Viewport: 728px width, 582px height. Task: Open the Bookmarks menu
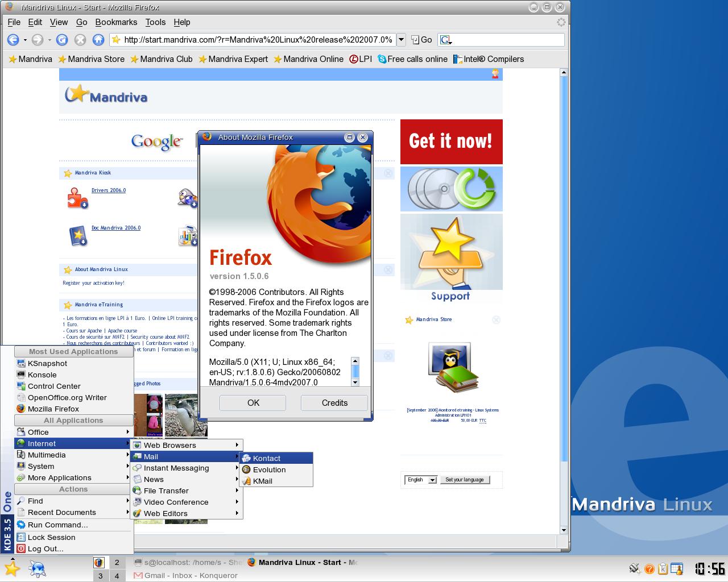pyautogui.click(x=116, y=22)
